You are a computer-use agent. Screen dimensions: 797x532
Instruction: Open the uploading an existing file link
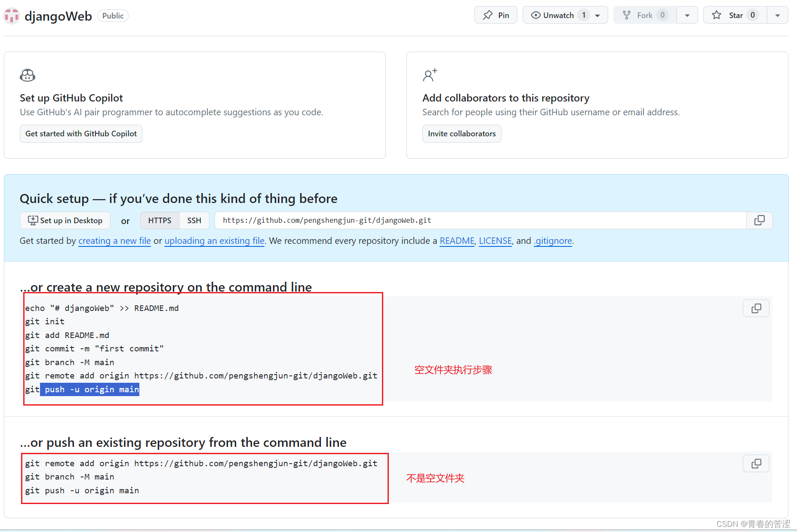(x=214, y=241)
